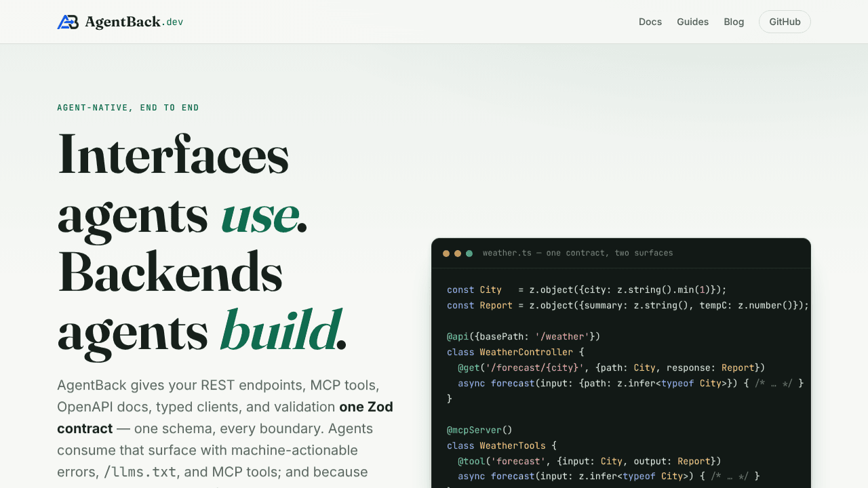This screenshot has height=488, width=868.
Task: Click the 'weather.ts — one contract, two surfaces' title
Action: [578, 253]
